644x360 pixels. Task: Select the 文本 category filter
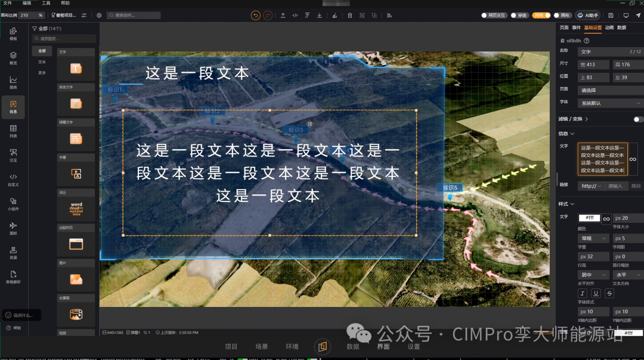point(42,62)
